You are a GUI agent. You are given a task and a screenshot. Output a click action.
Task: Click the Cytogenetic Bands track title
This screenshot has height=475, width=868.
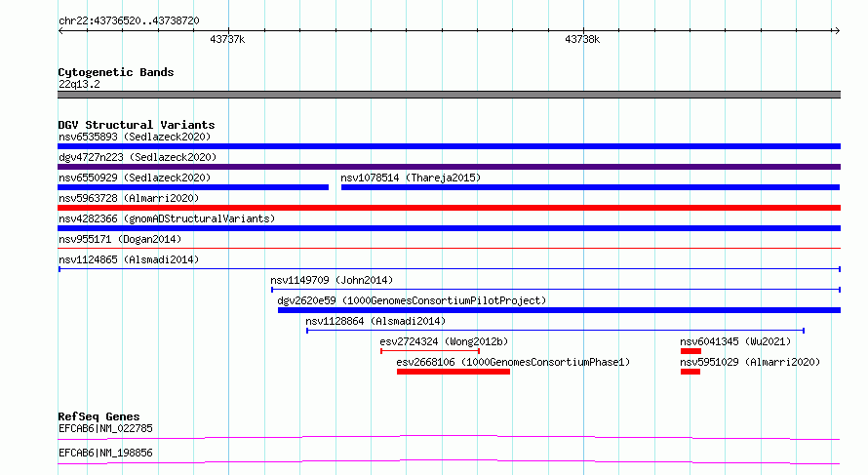[x=116, y=72]
